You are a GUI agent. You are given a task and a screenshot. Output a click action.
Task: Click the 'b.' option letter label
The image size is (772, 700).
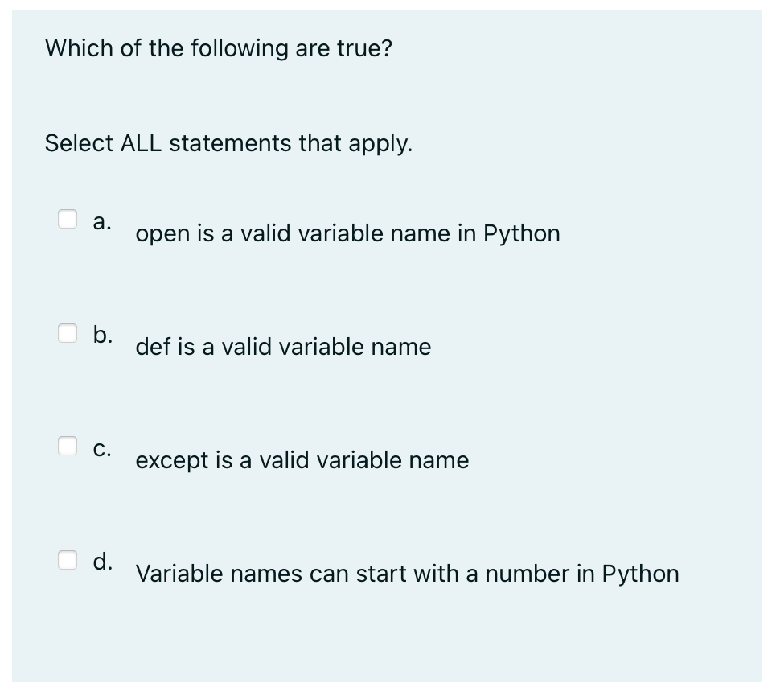click(x=102, y=335)
